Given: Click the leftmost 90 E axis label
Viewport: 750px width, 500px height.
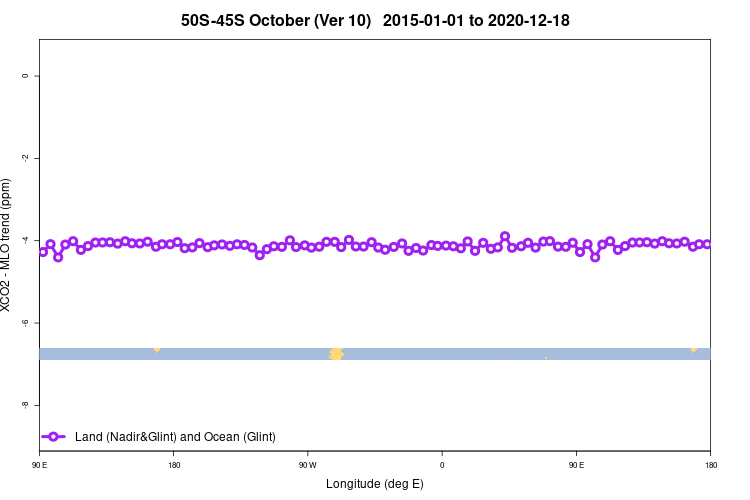Looking at the screenshot, I should (40, 465).
